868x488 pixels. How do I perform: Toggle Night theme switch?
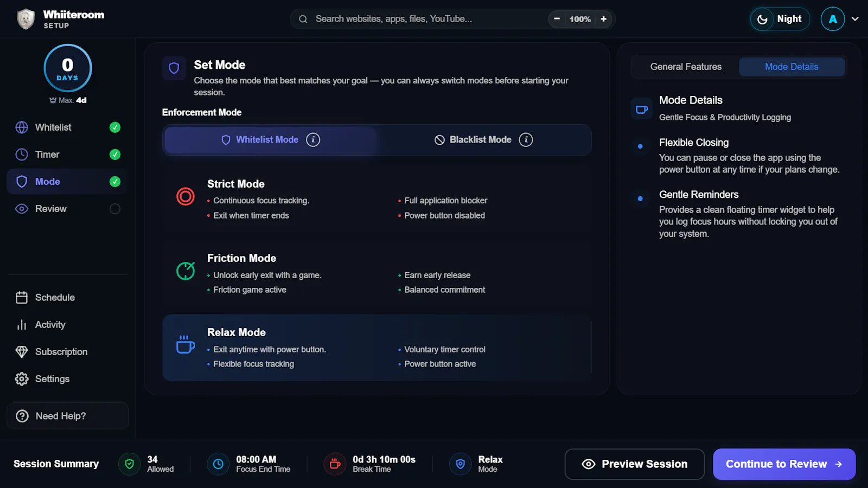tap(780, 19)
